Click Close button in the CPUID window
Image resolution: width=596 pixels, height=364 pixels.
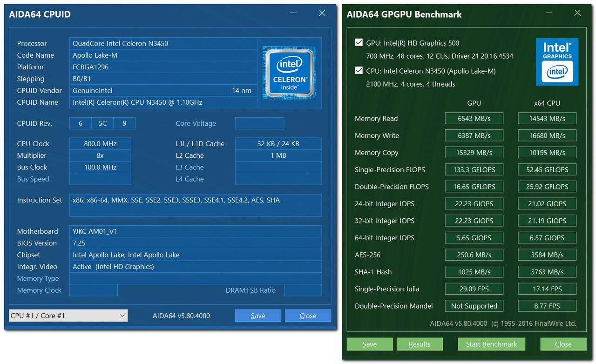pos(308,316)
